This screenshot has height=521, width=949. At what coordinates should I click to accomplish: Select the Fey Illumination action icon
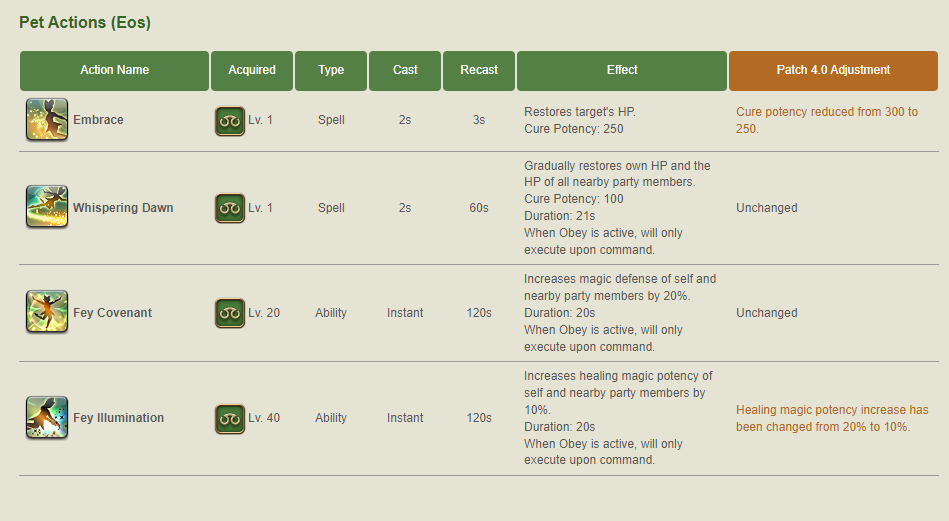[x=47, y=417]
